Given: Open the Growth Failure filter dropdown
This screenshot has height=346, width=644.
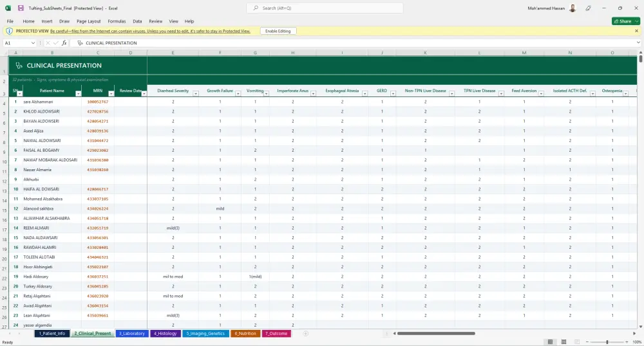Looking at the screenshot, I should [238, 94].
